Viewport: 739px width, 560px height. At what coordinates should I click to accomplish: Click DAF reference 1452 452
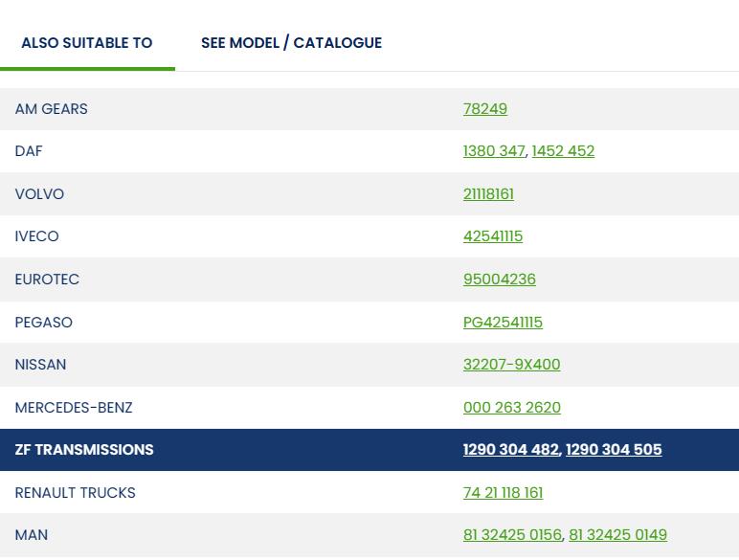coord(563,151)
